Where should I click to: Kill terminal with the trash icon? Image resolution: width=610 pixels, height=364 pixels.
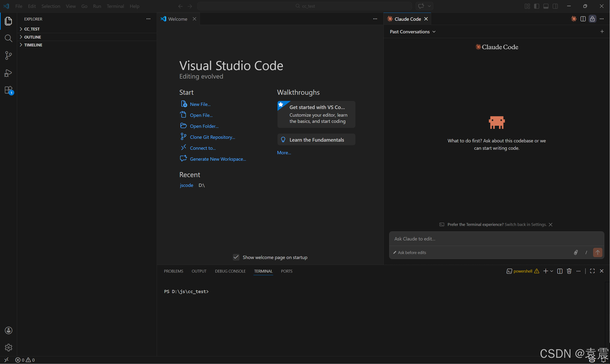[569, 271]
